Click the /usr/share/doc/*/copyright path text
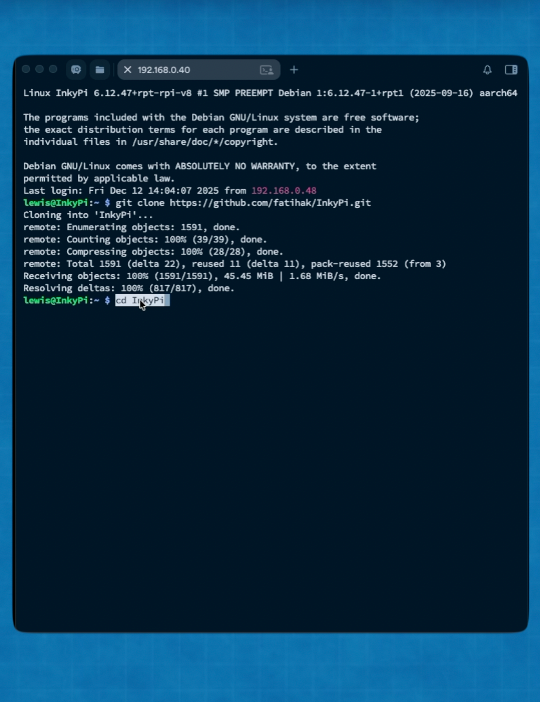Image resolution: width=540 pixels, height=702 pixels. pos(205,142)
